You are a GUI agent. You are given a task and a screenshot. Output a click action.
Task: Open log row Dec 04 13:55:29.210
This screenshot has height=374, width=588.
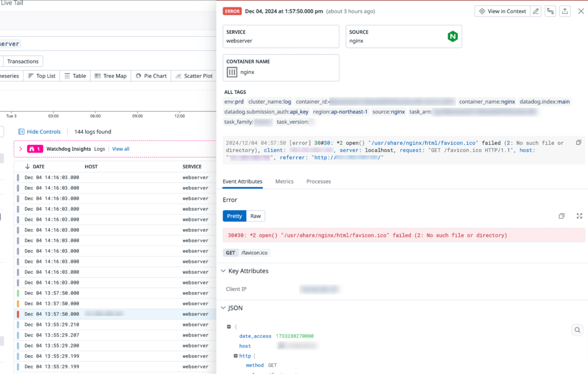click(115, 325)
